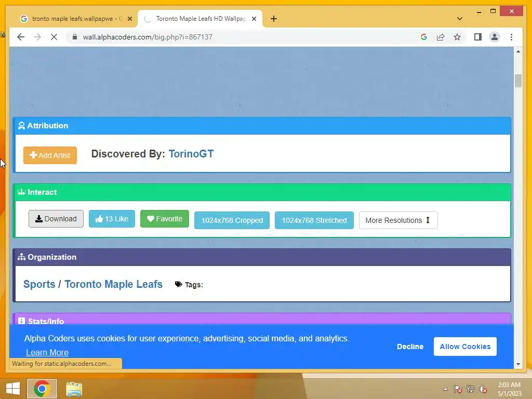
Task: Like the wallpaper with 13 Like
Action: point(112,219)
